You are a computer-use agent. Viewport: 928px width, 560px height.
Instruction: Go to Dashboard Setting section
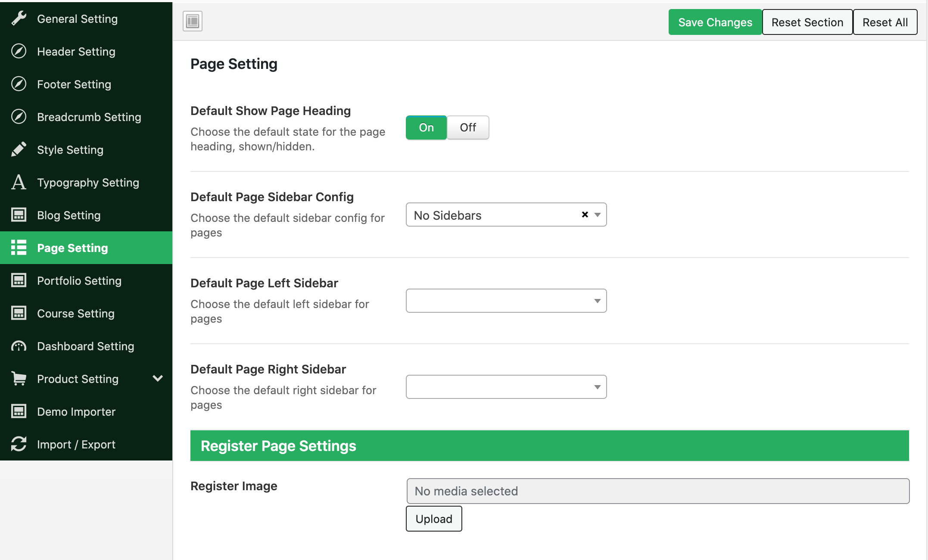[86, 346]
